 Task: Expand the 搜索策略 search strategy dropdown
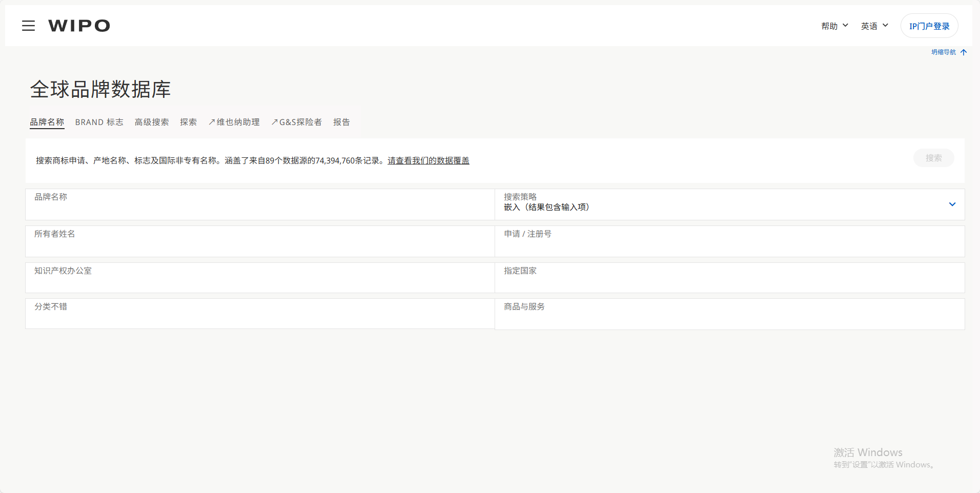952,204
